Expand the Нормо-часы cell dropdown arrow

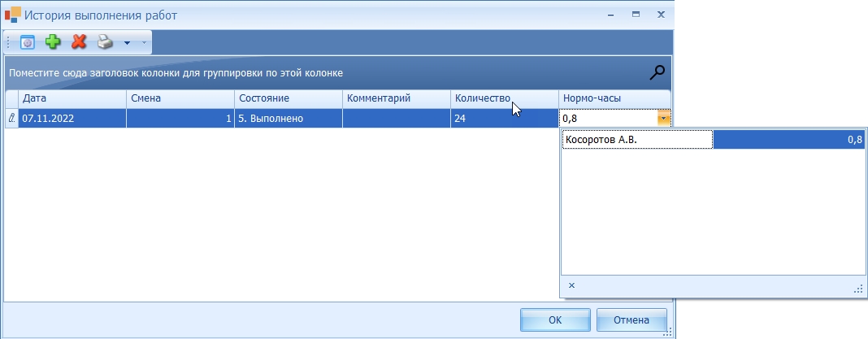point(664,118)
